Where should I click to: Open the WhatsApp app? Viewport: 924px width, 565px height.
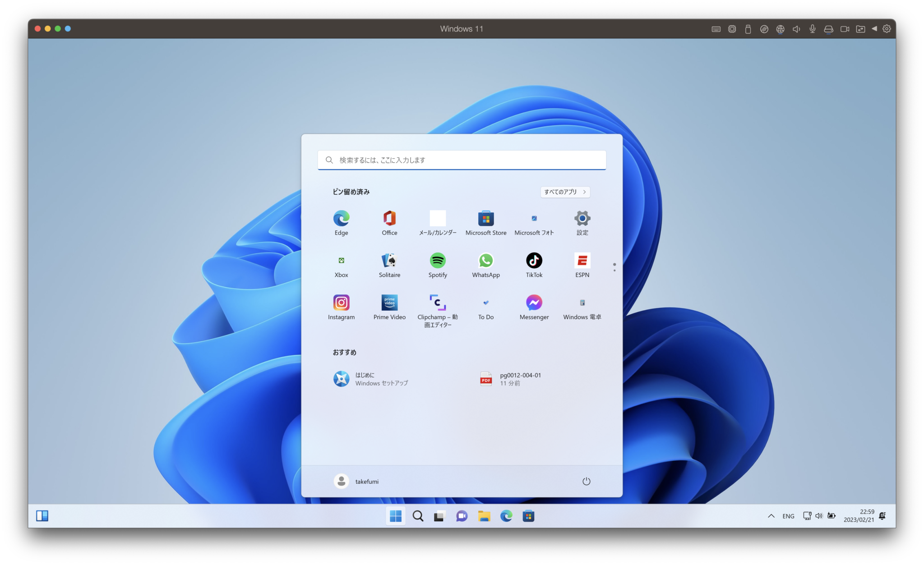tap(486, 265)
